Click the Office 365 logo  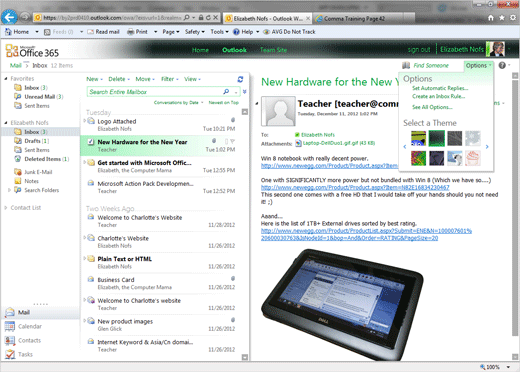pyautogui.click(x=32, y=51)
